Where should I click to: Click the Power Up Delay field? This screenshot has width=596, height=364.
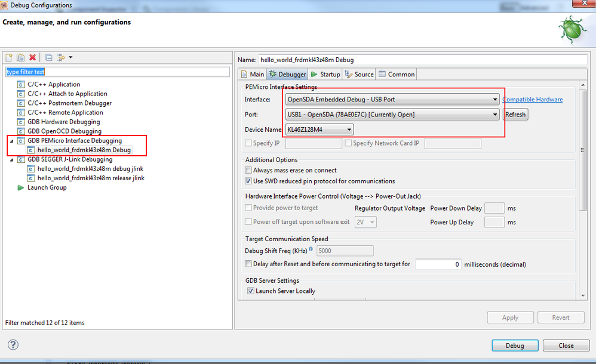tap(494, 222)
